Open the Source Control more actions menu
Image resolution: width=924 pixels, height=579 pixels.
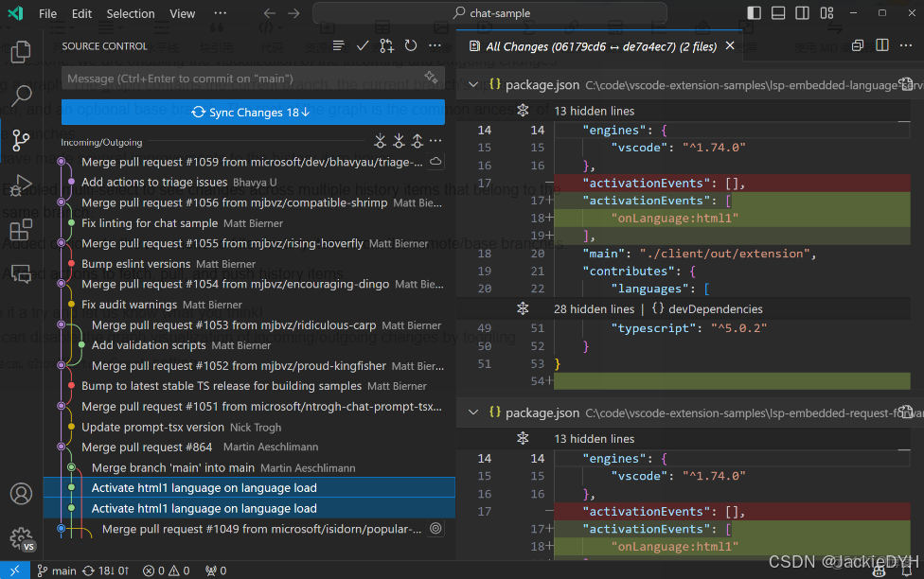coord(434,44)
